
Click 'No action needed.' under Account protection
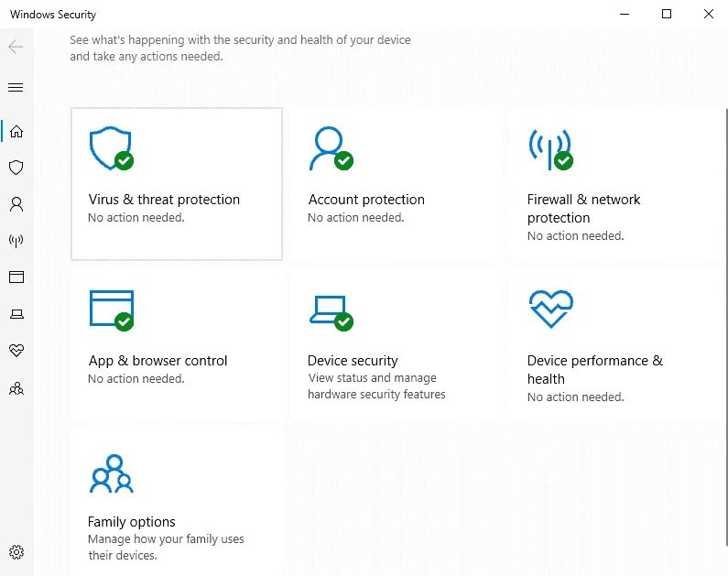(x=356, y=217)
